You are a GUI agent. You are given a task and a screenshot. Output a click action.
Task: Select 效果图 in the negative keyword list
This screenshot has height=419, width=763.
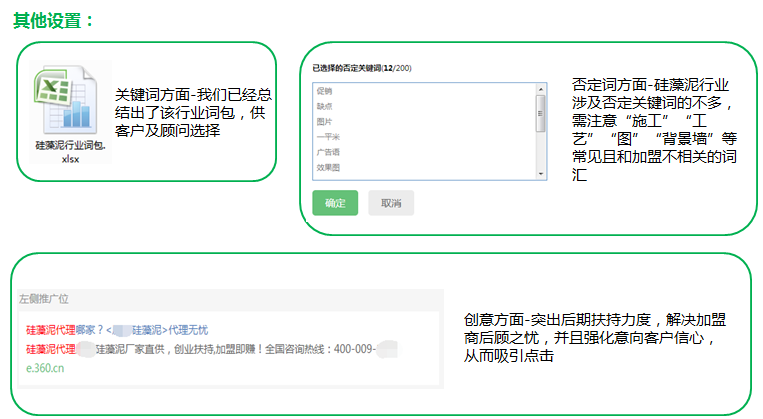pos(327,168)
